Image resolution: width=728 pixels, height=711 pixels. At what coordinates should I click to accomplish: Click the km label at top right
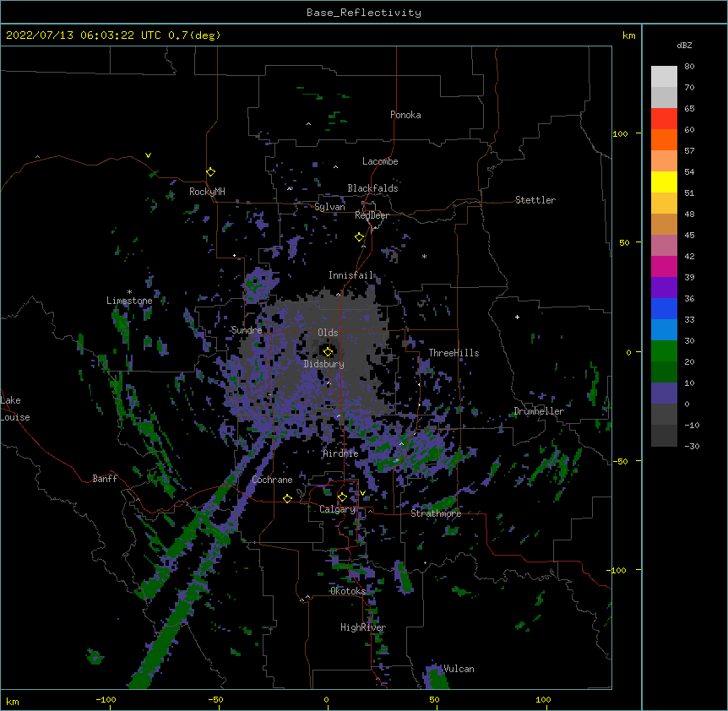(x=629, y=35)
